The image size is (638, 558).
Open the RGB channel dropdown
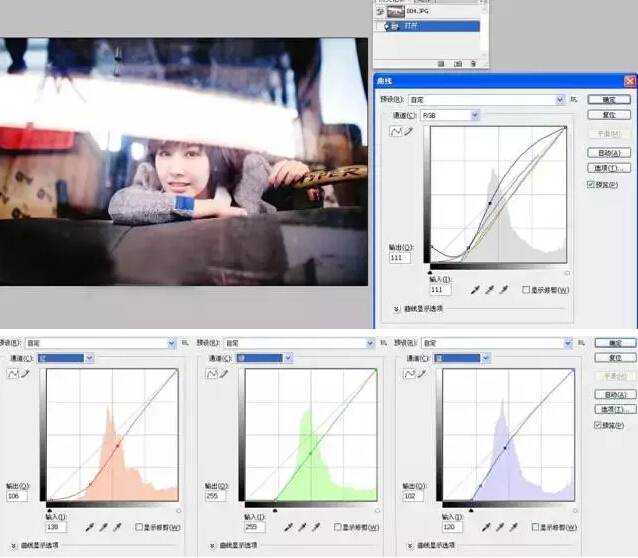point(475,116)
